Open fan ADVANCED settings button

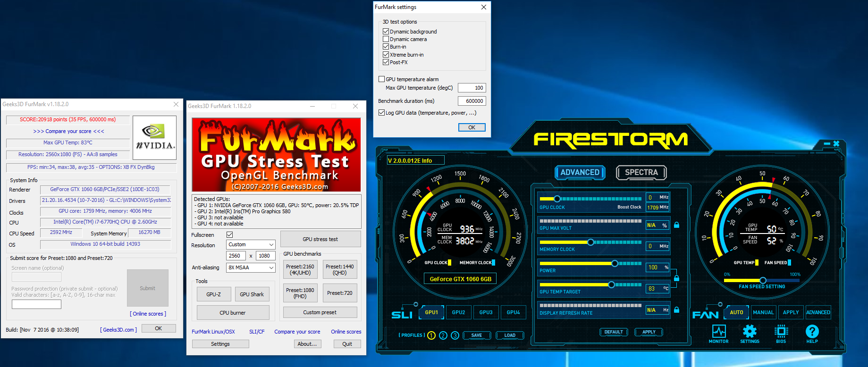818,312
